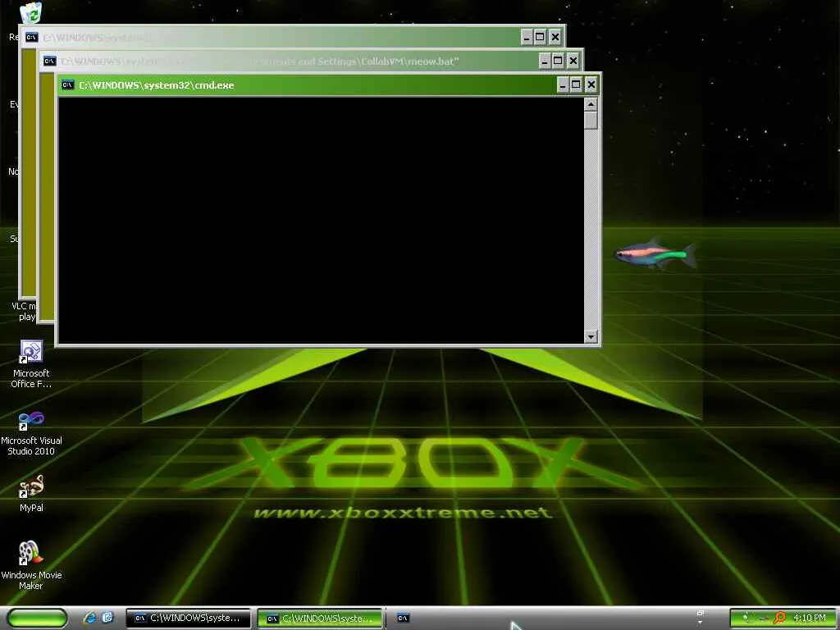Maximize the front cmd.exe window
Viewport: 840px width, 630px height.
(x=576, y=84)
